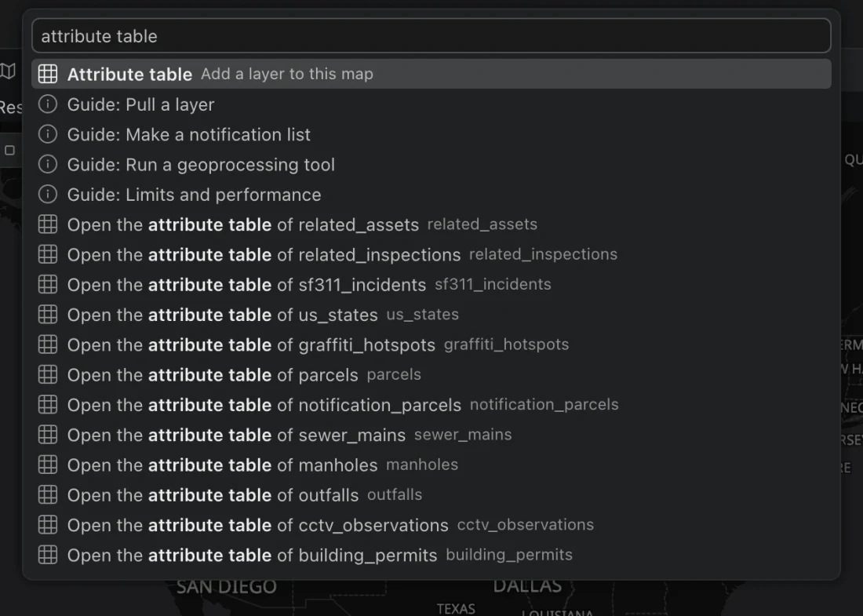Open the attribute table of us_states
The width and height of the screenshot is (863, 616).
(431, 315)
